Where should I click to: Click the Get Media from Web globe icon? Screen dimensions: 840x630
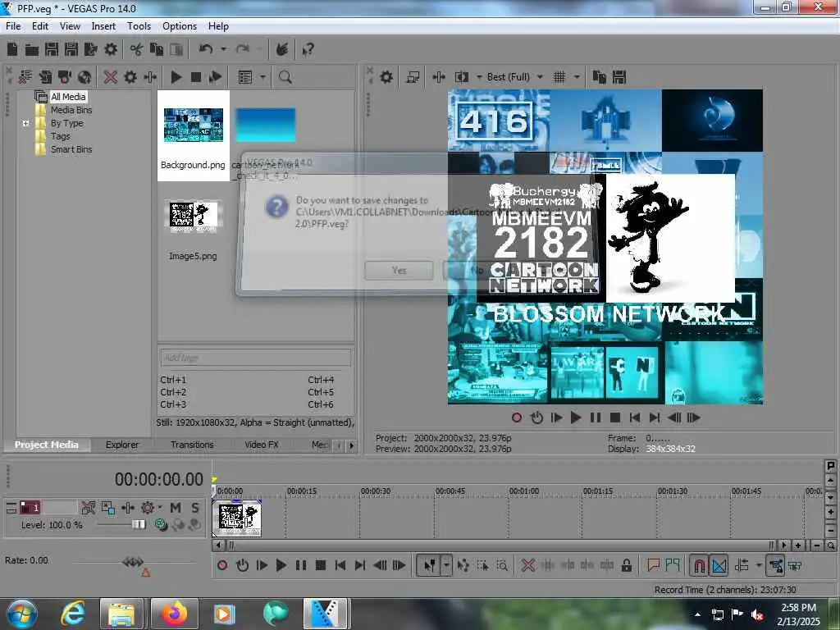pos(84,77)
